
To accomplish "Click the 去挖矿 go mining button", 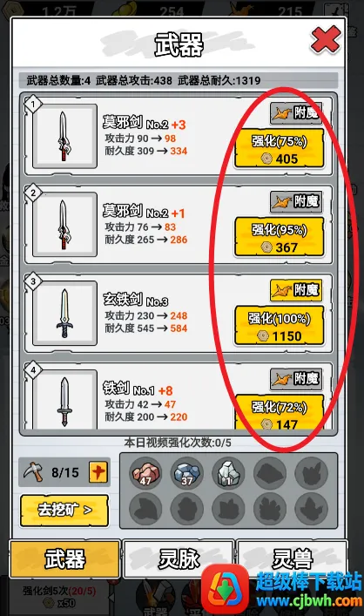I will tap(64, 510).
